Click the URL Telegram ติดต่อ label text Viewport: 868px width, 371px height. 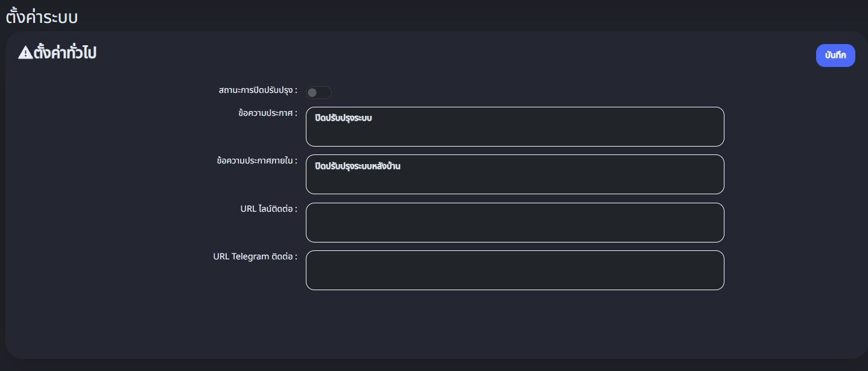255,256
